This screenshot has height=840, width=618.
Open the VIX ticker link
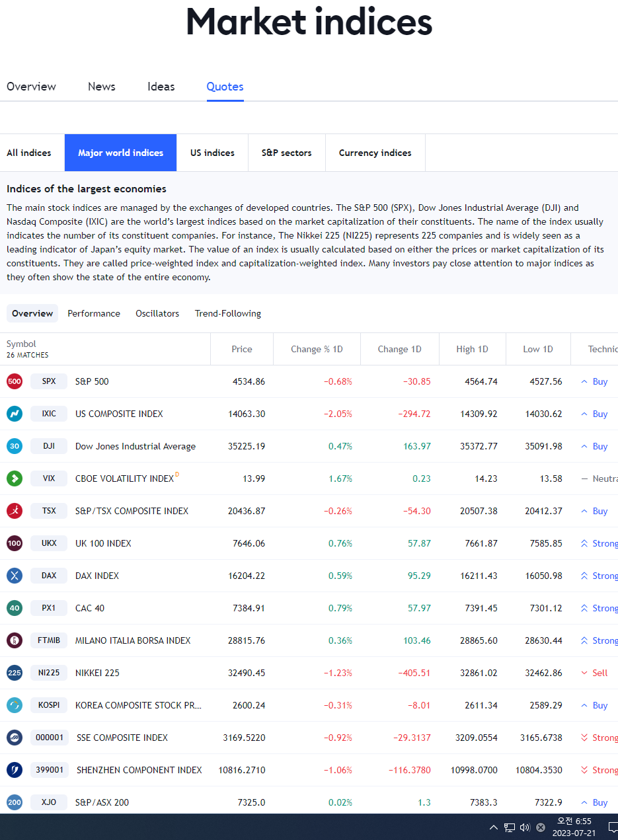click(49, 478)
